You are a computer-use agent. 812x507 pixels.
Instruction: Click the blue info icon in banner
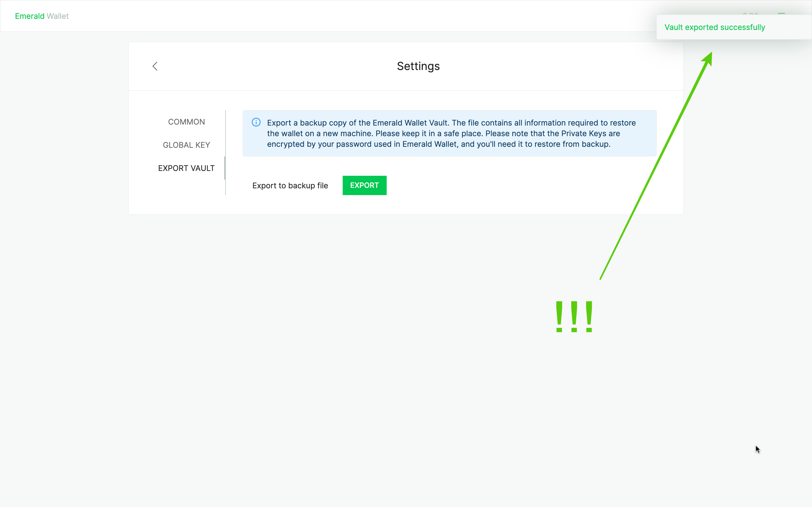pos(256,122)
